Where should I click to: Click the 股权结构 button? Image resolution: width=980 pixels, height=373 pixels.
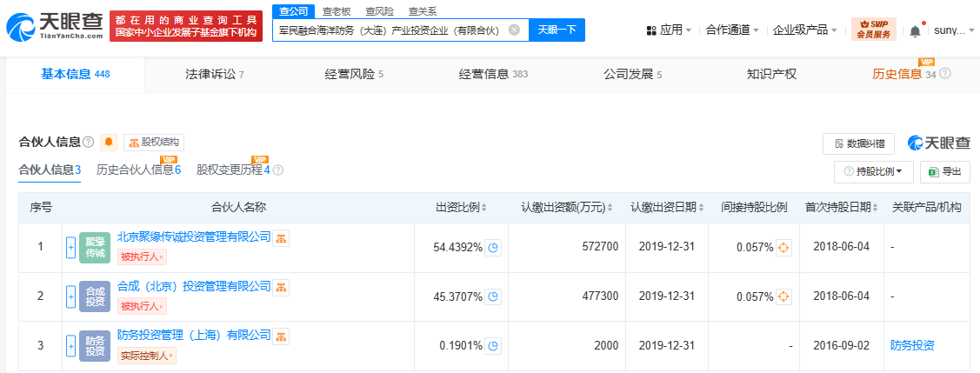pyautogui.click(x=154, y=143)
